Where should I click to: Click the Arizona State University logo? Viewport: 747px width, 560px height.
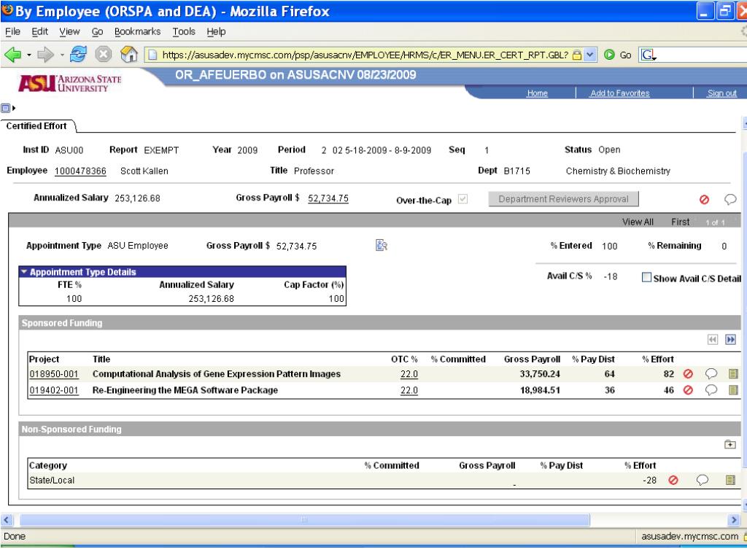69,83
